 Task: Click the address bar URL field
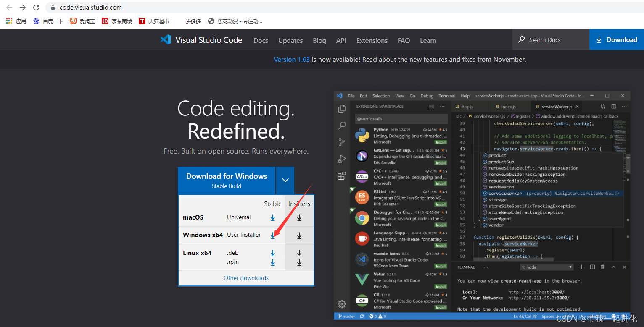(x=345, y=8)
